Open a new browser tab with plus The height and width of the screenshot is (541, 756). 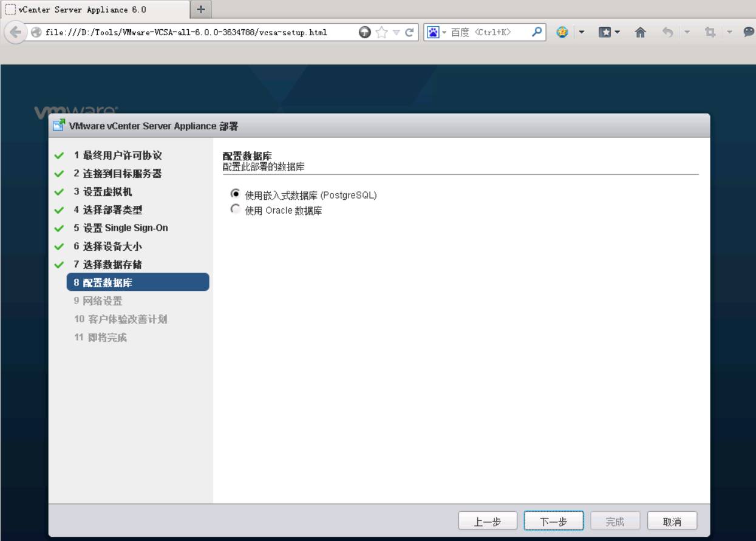pyautogui.click(x=200, y=9)
